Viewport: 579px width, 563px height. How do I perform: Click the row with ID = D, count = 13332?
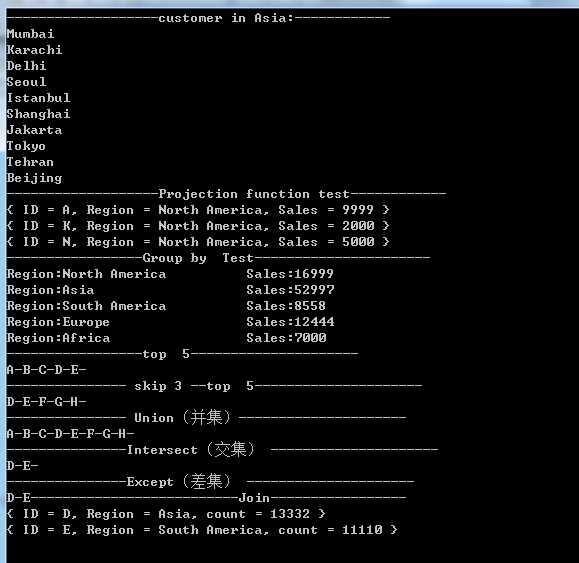click(166, 514)
